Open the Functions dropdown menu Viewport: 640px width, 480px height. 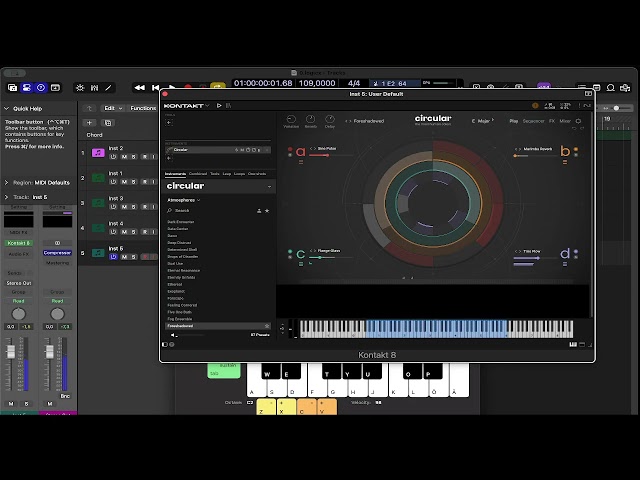(143, 108)
